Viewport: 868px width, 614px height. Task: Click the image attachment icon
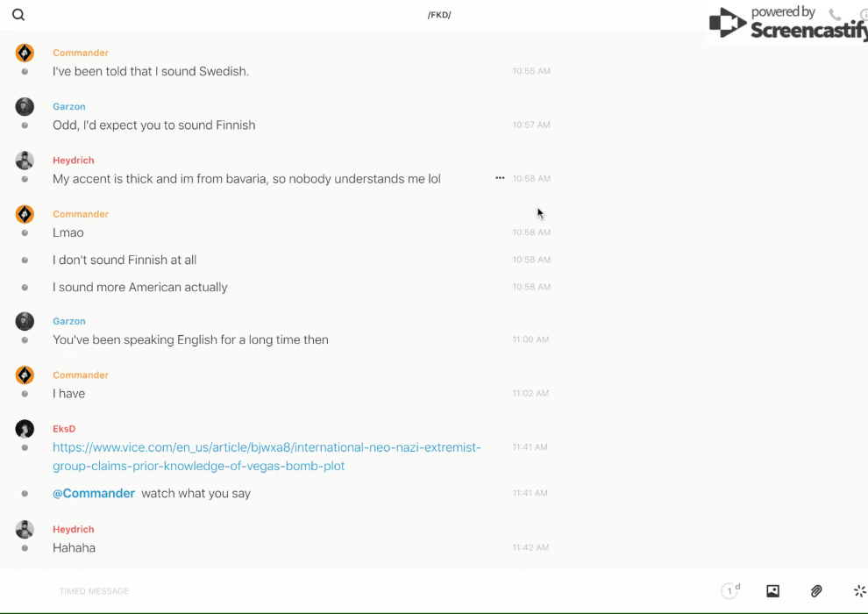click(772, 591)
